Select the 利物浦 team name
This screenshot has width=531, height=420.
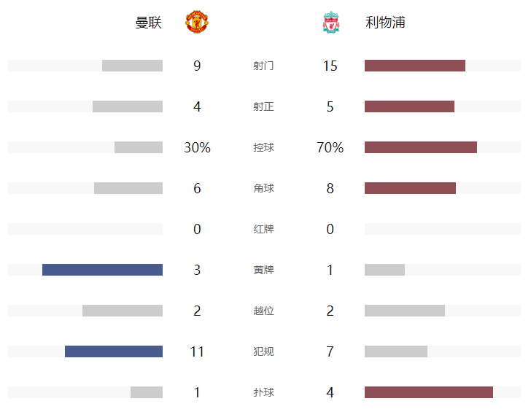coord(385,23)
